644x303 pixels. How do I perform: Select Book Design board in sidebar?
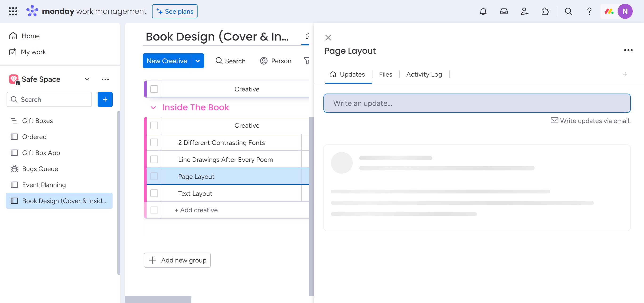click(59, 201)
